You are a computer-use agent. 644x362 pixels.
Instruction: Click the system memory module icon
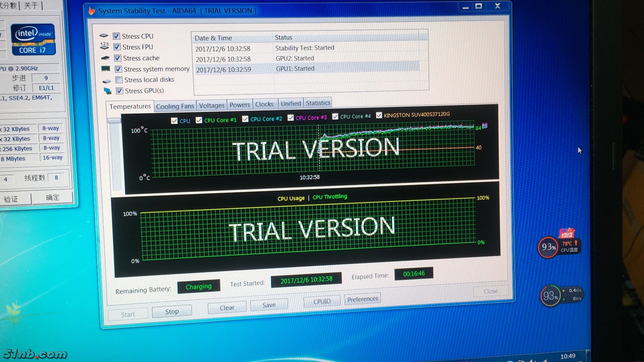point(106,69)
